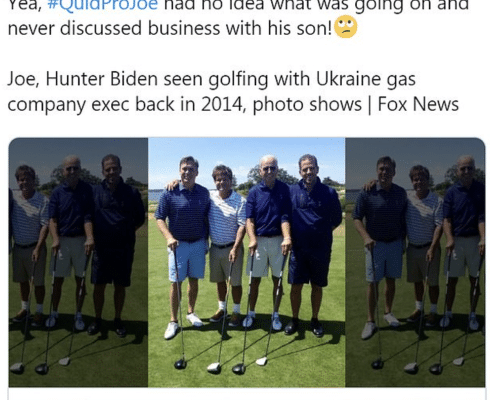Click the 'Fox News' text in headline
This screenshot has width=495, height=400.
(418, 104)
